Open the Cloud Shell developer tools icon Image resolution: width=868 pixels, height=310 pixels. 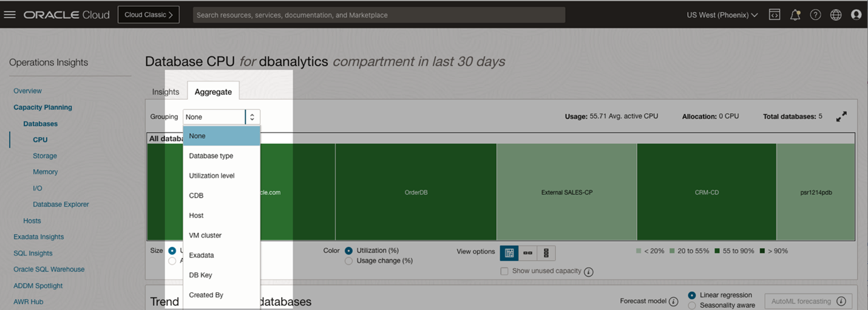tap(775, 15)
